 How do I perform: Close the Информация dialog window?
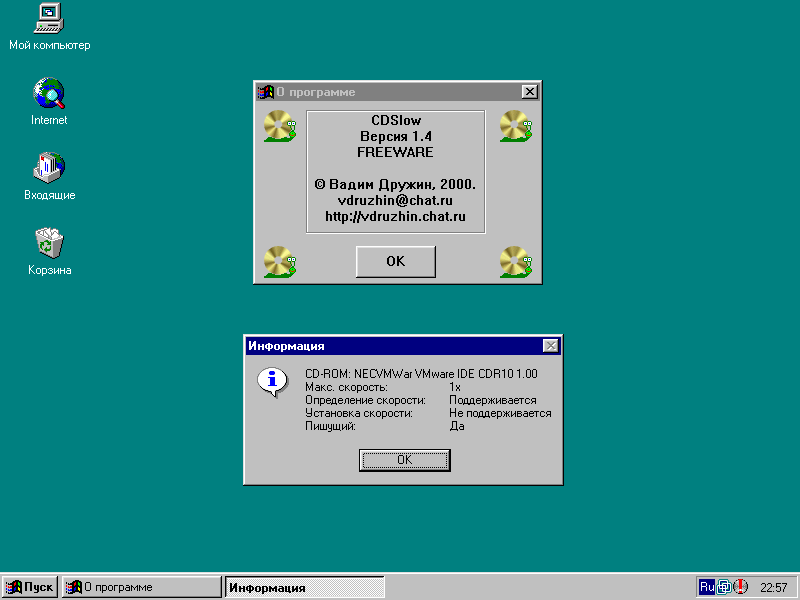[550, 346]
